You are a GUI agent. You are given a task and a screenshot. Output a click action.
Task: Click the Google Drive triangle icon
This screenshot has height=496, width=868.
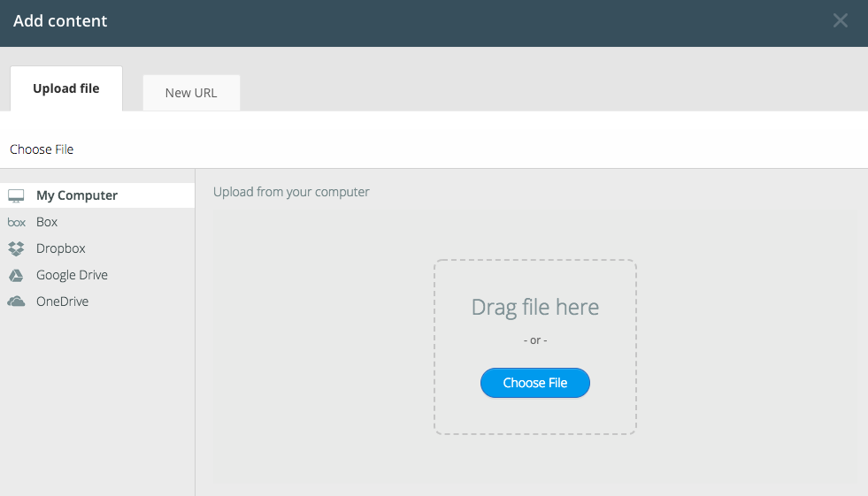point(16,275)
